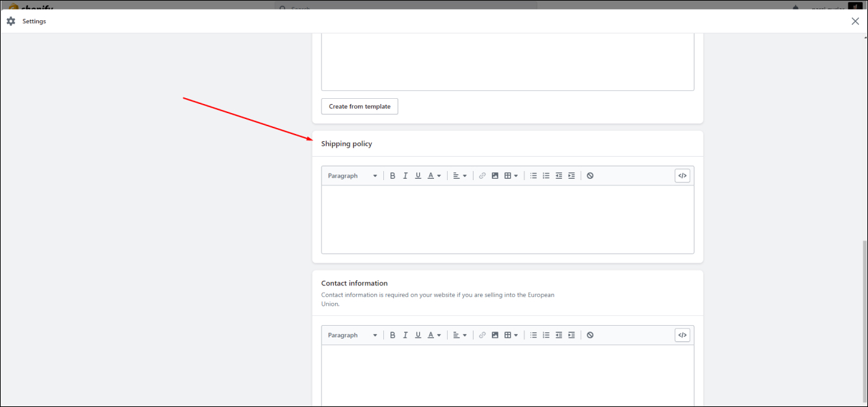Insert image in Contact information editor
Viewport: 868px width, 407px height.
[495, 335]
